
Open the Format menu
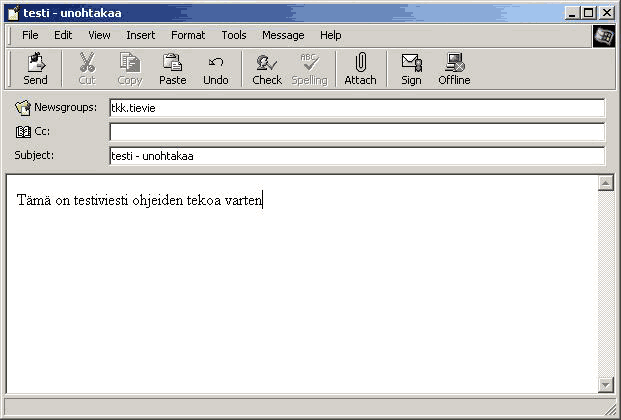(188, 35)
